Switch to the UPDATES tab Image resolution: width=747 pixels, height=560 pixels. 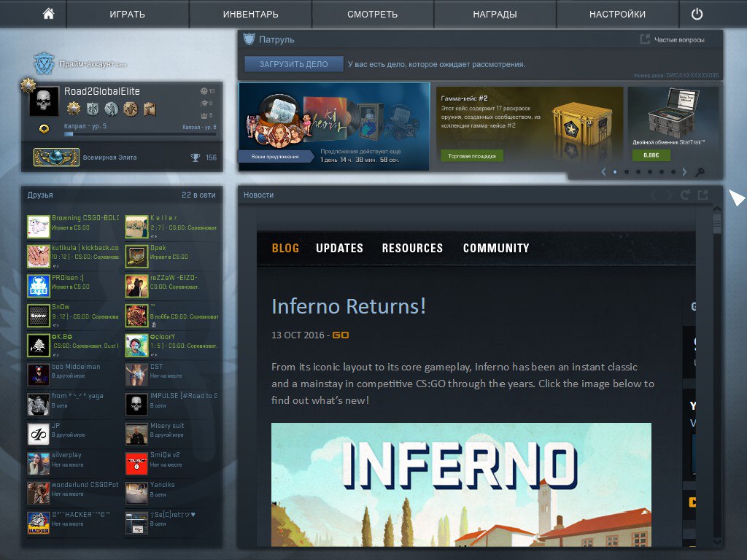(x=339, y=248)
